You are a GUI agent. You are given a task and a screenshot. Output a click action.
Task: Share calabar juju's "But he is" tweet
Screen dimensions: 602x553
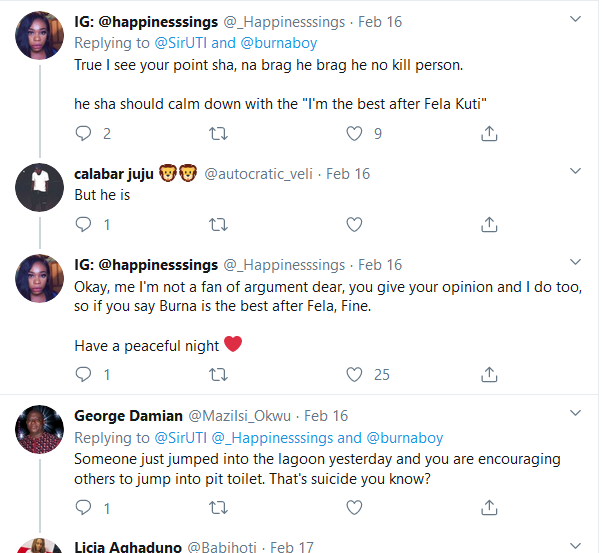pos(489,224)
